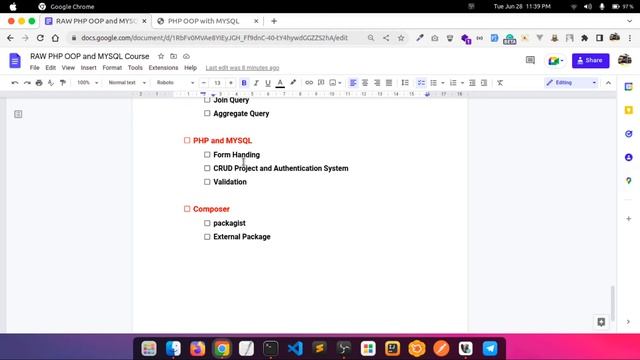The width and height of the screenshot is (640, 360).
Task: Insert a link using chain icon
Action: tap(309, 83)
